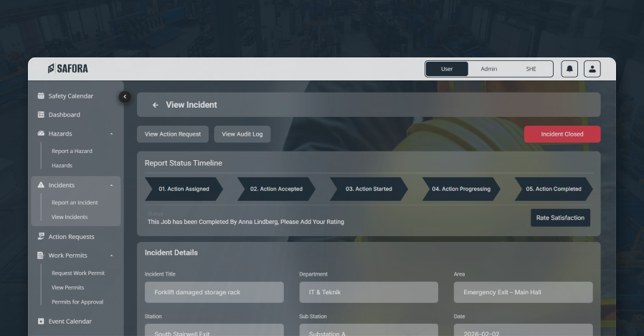The width and height of the screenshot is (644, 336).
Task: Open Safety Calendar from the sidebar
Action: tap(70, 96)
